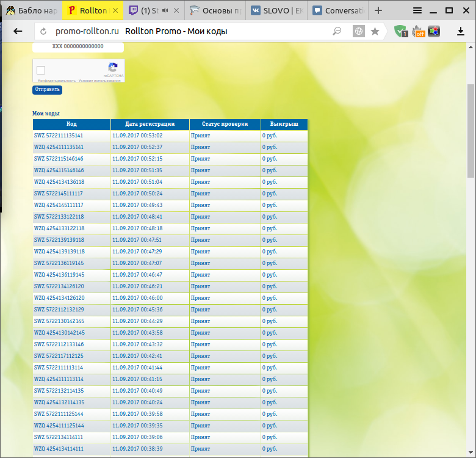This screenshot has width=476, height=458.
Task: Select code WZQ 4254139139118
Action: coord(60,252)
